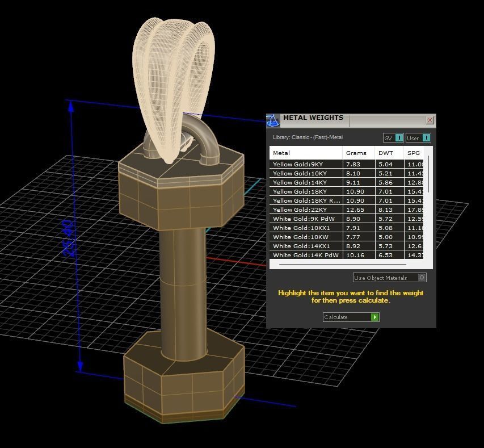Click the Metal column header

tap(306, 153)
